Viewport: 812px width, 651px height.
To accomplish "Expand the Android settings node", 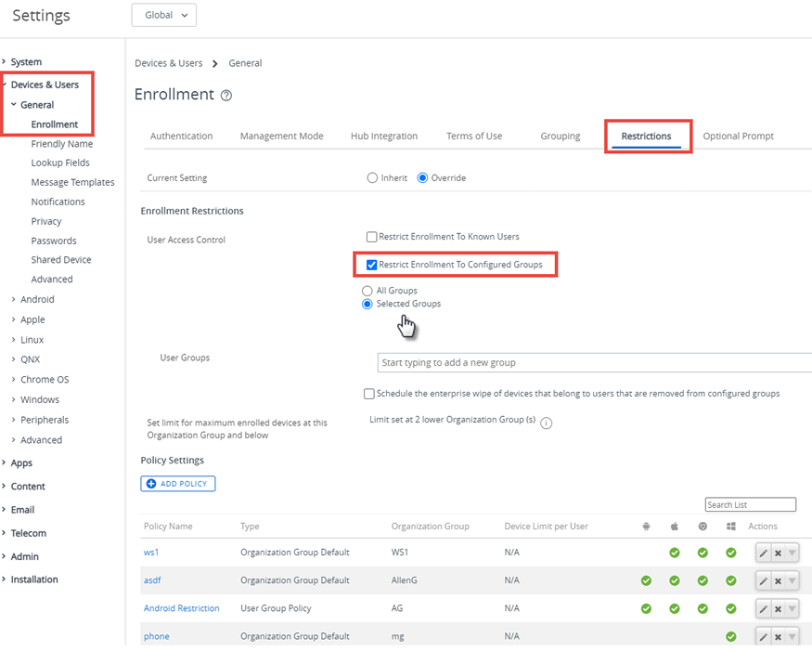I will 14,299.
